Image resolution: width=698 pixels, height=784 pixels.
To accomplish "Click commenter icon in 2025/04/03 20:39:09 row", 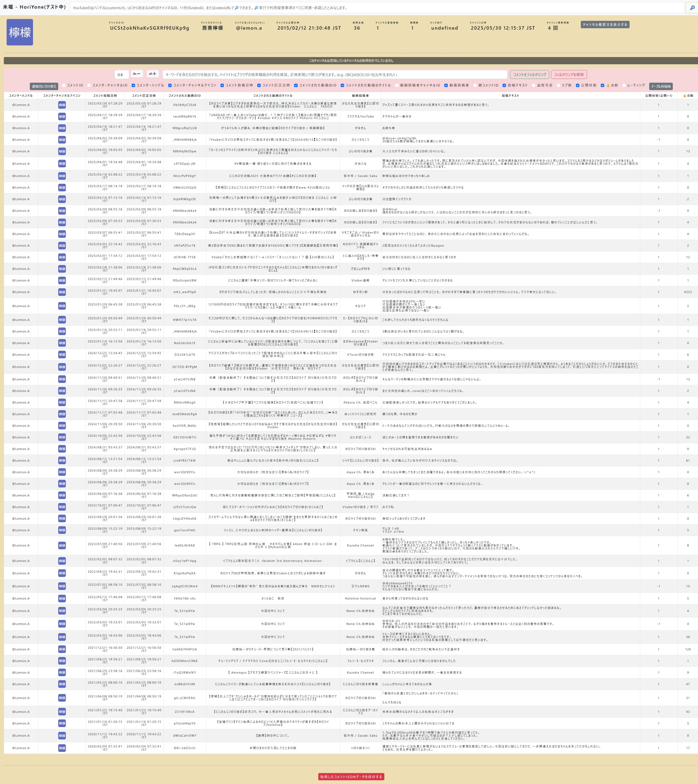I will [x=62, y=140].
